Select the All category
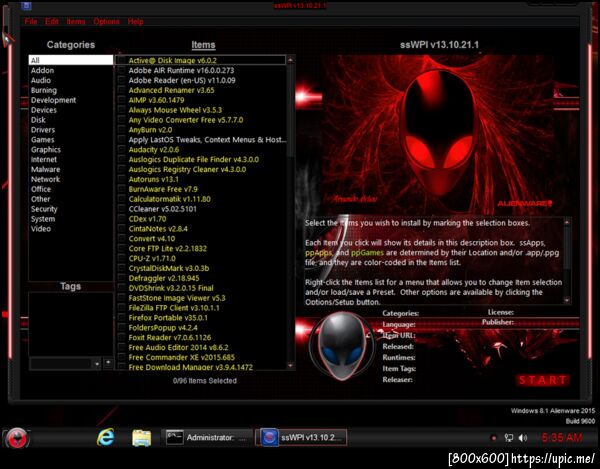The width and height of the screenshot is (600, 469). 71,60
